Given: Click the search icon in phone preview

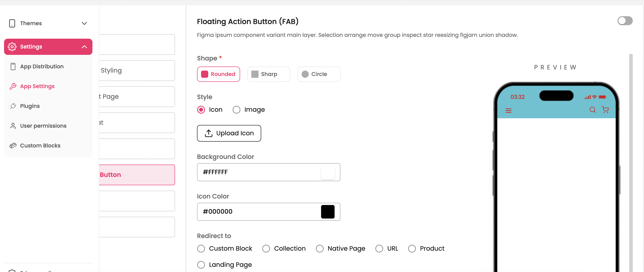Looking at the screenshot, I should tap(592, 110).
